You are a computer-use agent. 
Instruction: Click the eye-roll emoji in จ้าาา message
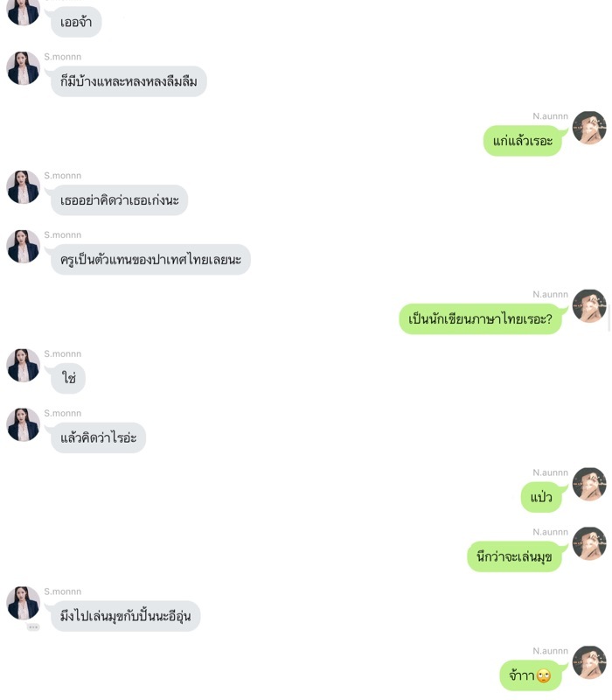coord(544,675)
